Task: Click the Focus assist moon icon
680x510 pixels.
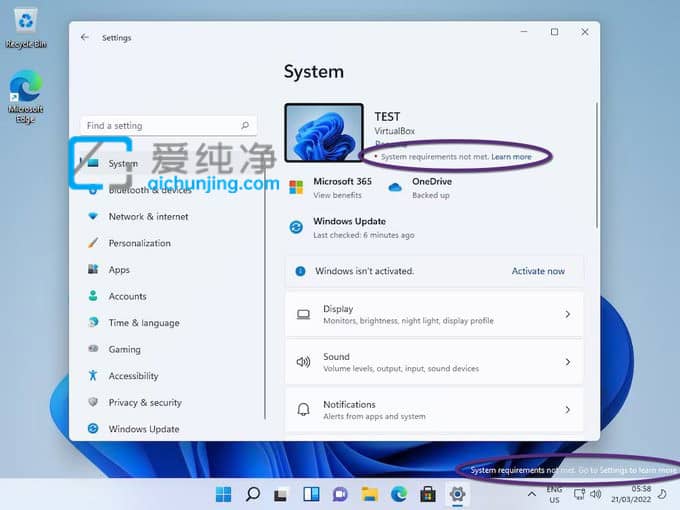Action: click(x=662, y=494)
